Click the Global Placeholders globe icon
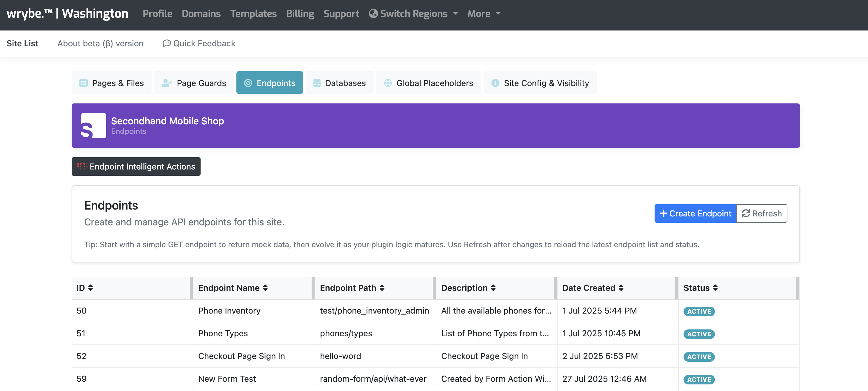 [389, 83]
